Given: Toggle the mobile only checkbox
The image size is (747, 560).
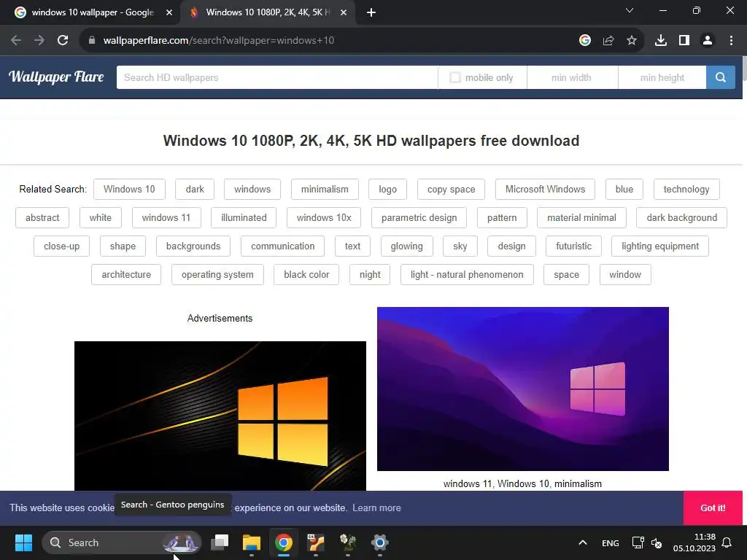Looking at the screenshot, I should (455, 77).
